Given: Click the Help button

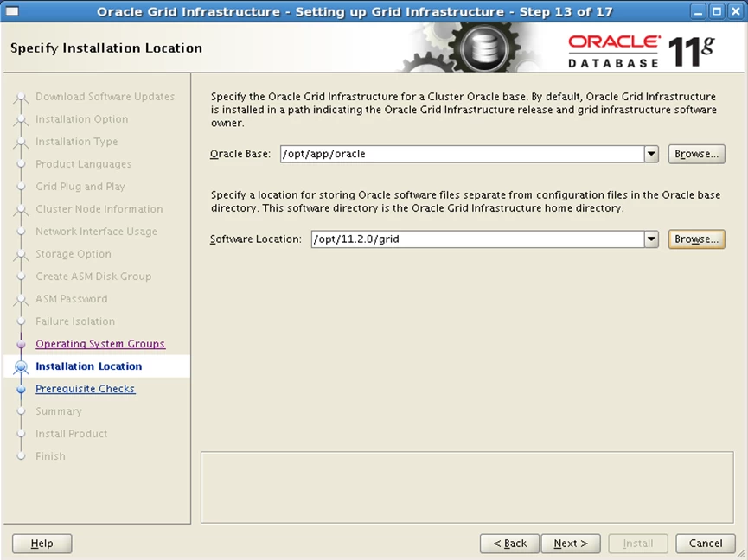Looking at the screenshot, I should (x=42, y=544).
